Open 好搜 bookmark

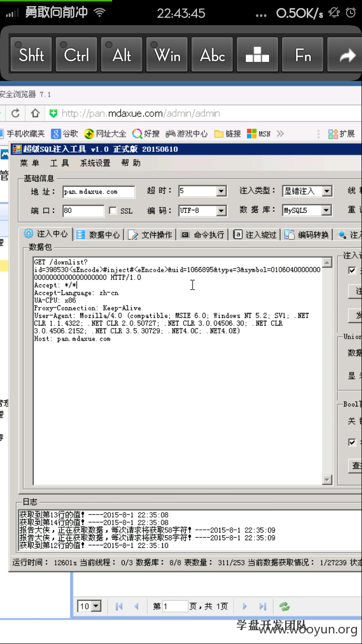click(x=146, y=133)
